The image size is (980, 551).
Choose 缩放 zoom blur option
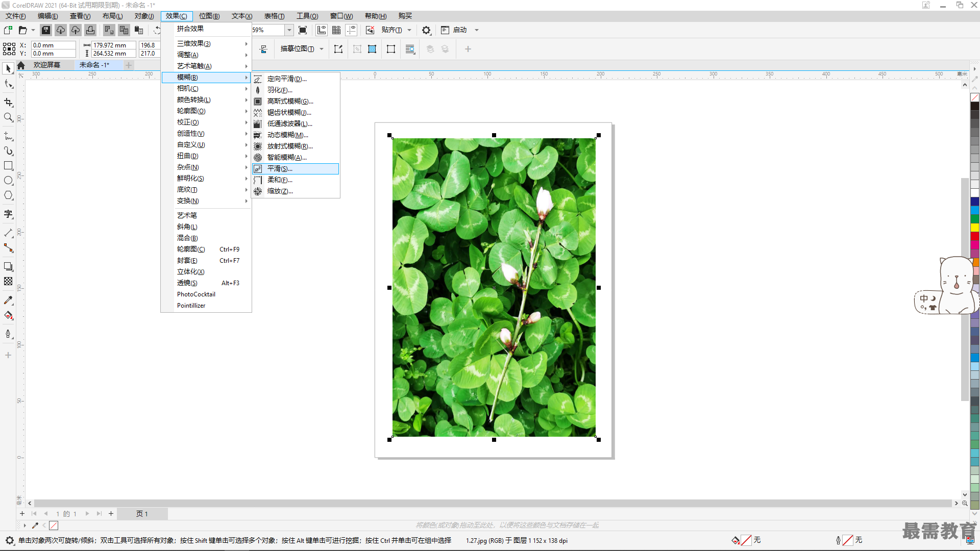pyautogui.click(x=296, y=191)
